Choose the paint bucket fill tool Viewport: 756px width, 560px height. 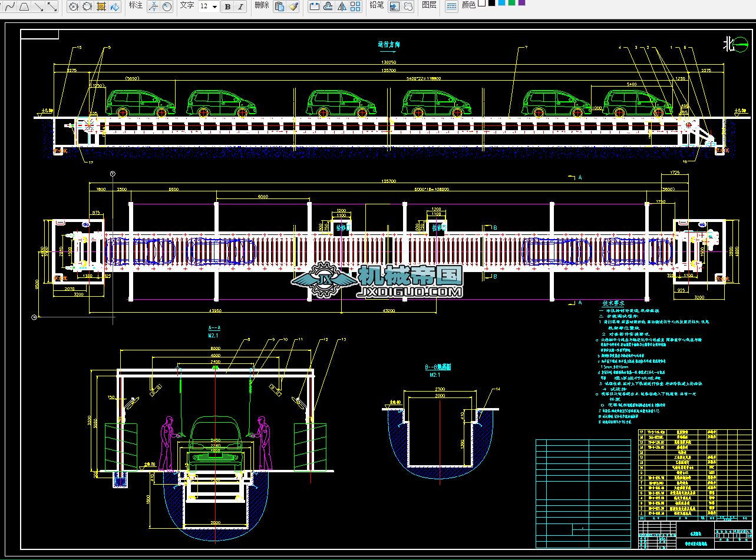coord(115,6)
